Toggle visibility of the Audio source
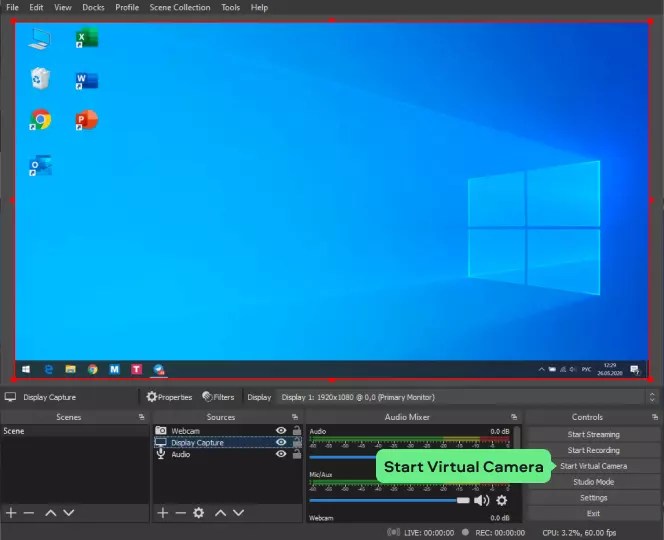 (x=281, y=454)
